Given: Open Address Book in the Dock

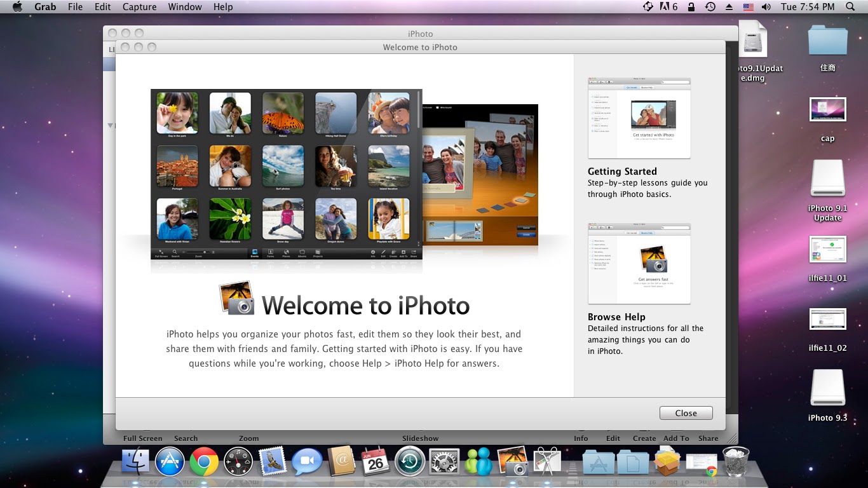Looking at the screenshot, I should [x=341, y=461].
